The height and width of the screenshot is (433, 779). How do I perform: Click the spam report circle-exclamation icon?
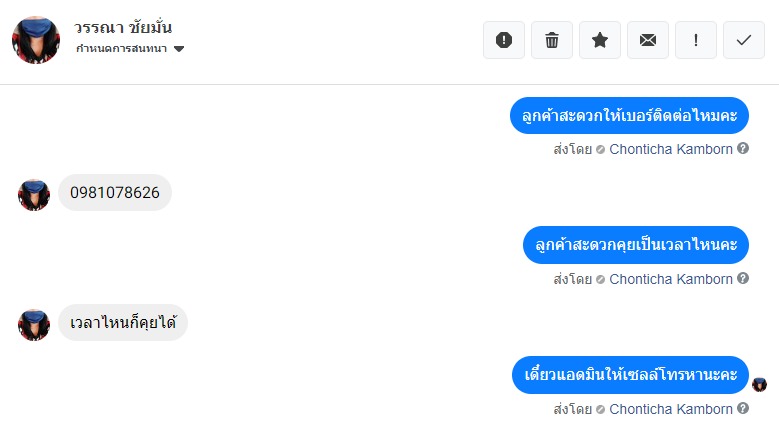pyautogui.click(x=504, y=40)
